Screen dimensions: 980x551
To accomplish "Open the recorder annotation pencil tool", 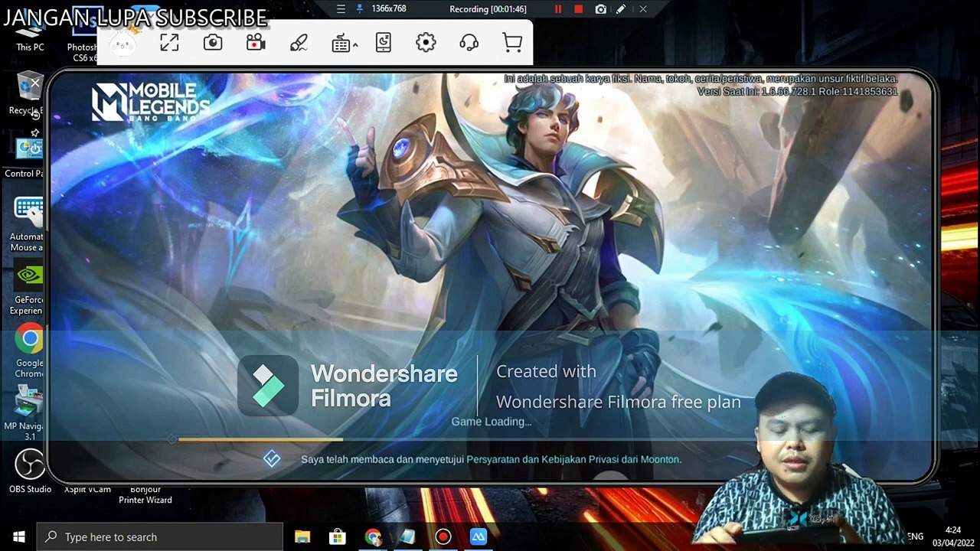I will coord(621,9).
